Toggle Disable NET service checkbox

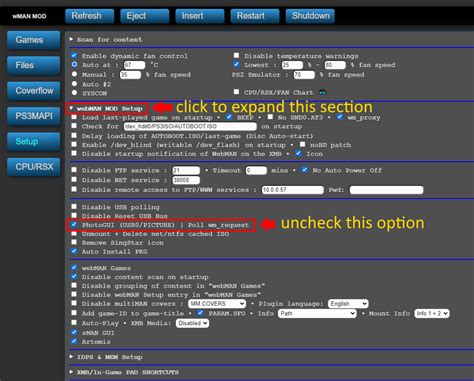pos(74,179)
